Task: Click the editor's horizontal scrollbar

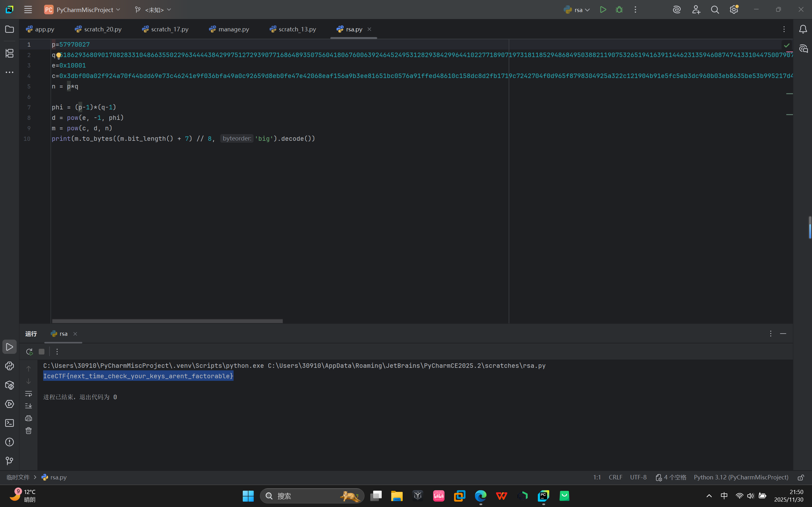Action: tap(167, 321)
